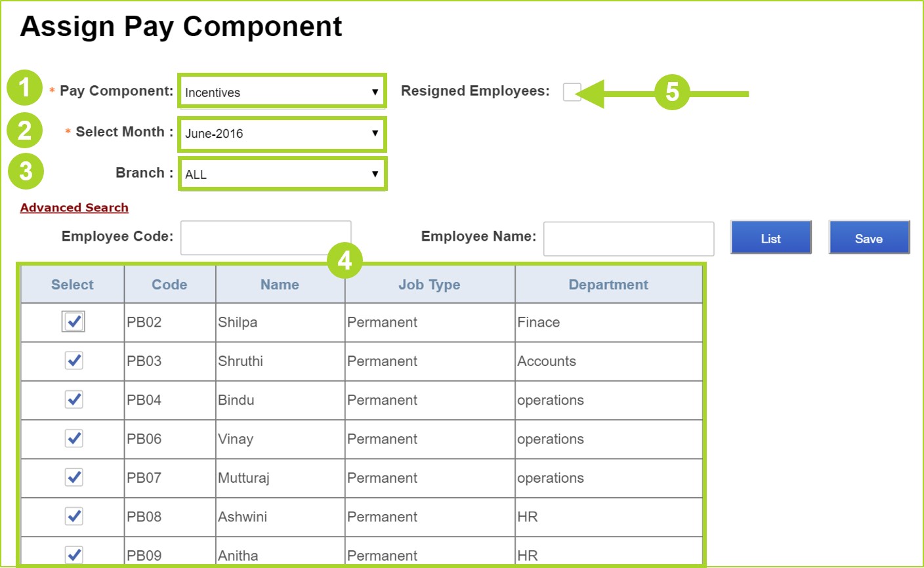This screenshot has width=924, height=568.
Task: Disable selection for Anitha
Action: click(72, 554)
